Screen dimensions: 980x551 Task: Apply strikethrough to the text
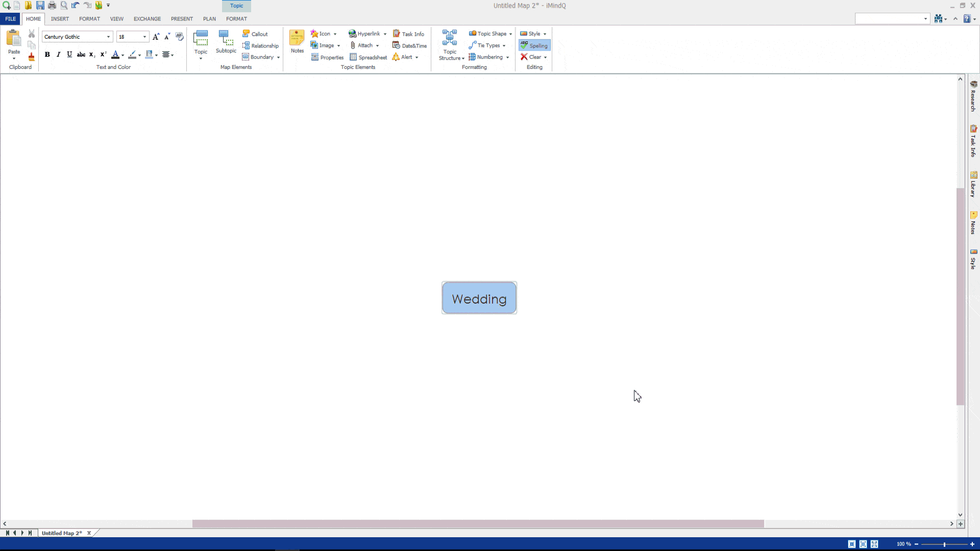pos(81,54)
